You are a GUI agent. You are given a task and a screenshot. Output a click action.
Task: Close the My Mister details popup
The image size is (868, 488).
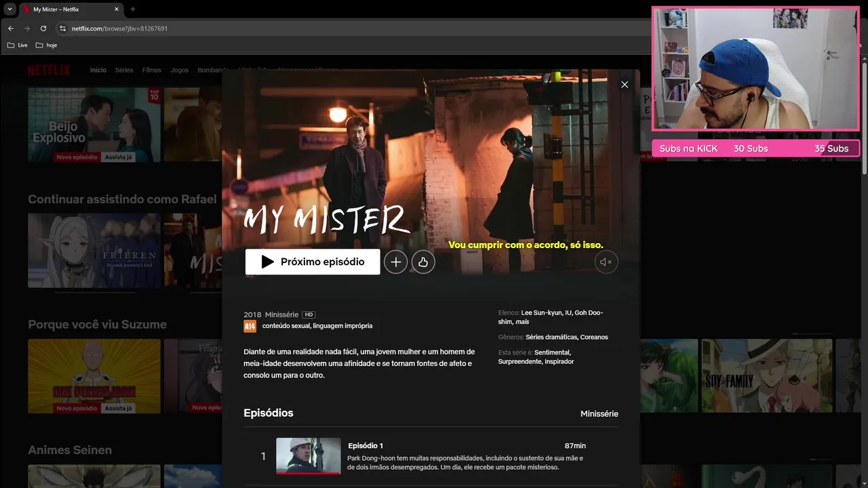point(625,85)
